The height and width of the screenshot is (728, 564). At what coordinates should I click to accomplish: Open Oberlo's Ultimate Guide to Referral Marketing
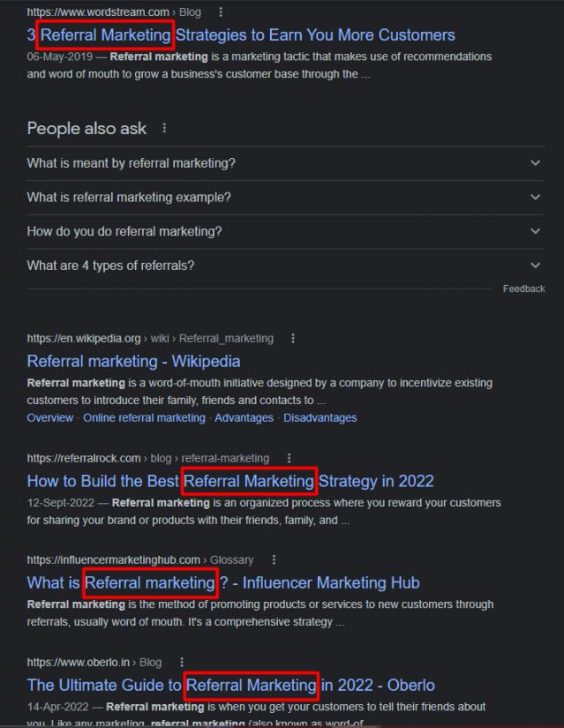(230, 685)
